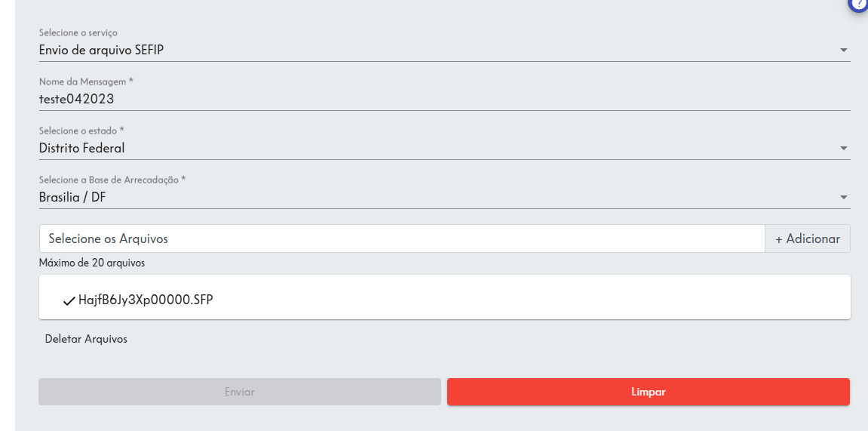Image resolution: width=868 pixels, height=431 pixels.
Task: Expand the Base de Arrecadação dropdown arrow
Action: (x=843, y=198)
